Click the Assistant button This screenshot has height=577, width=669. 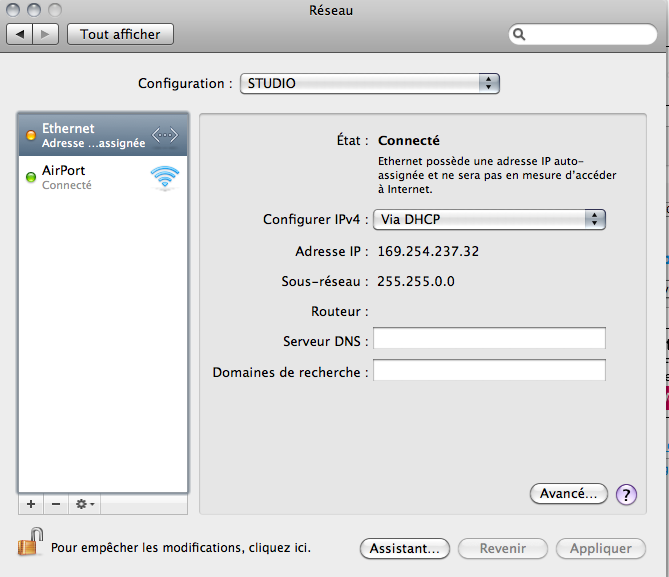(x=404, y=548)
